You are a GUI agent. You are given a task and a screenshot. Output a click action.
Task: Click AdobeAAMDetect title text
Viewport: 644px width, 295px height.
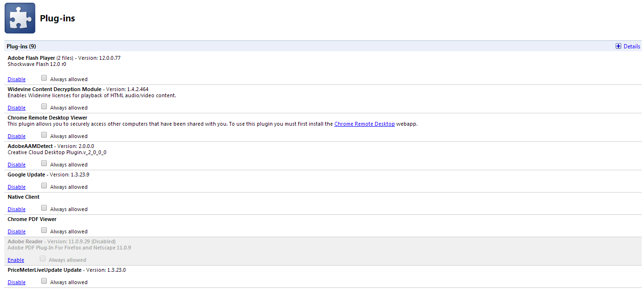pyautogui.click(x=30, y=146)
